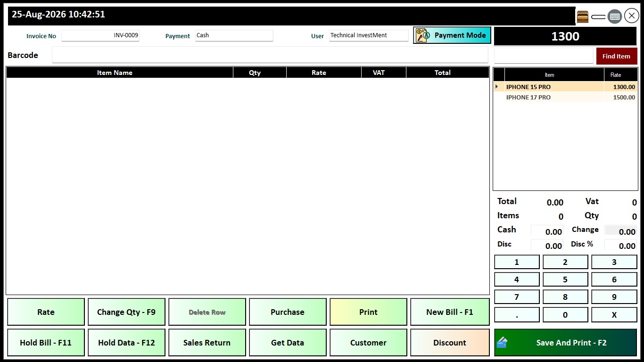Click the VAT column header
The height and width of the screenshot is (362, 644).
384,73
